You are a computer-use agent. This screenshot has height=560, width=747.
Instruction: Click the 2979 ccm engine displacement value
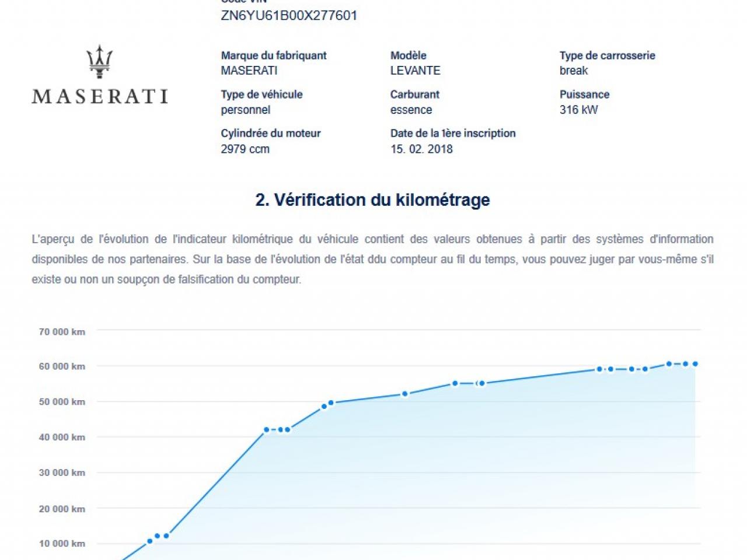(x=245, y=149)
